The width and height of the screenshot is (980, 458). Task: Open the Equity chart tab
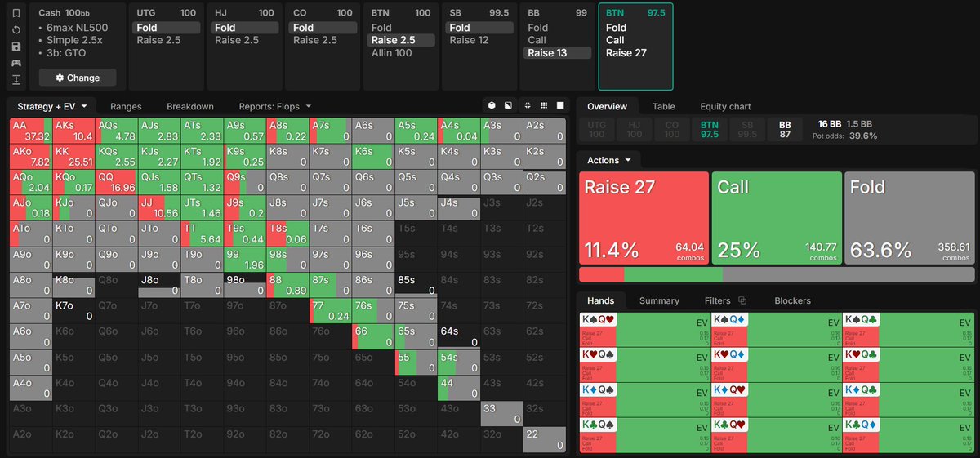725,106
